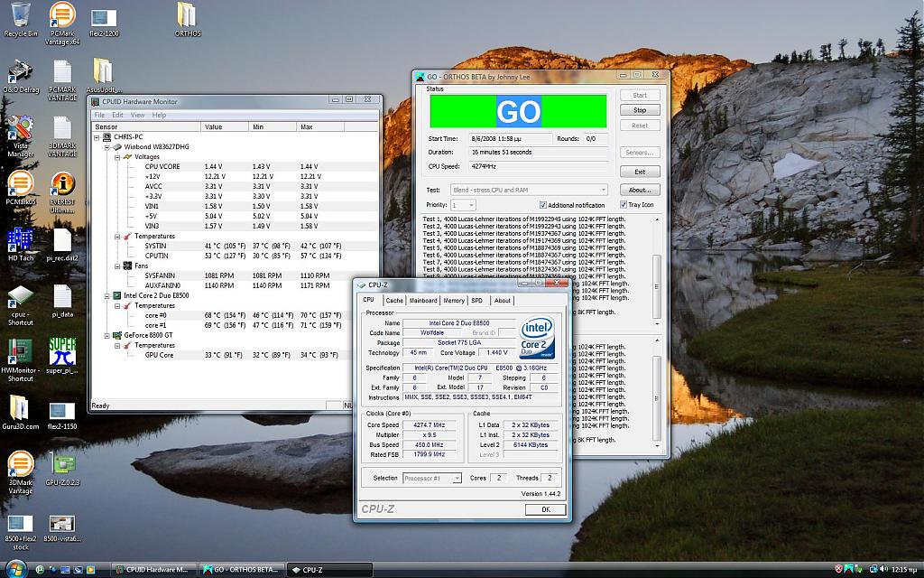This screenshot has height=578, width=924.
Task: Launch super_pi desktop shortcut
Action: [62, 356]
